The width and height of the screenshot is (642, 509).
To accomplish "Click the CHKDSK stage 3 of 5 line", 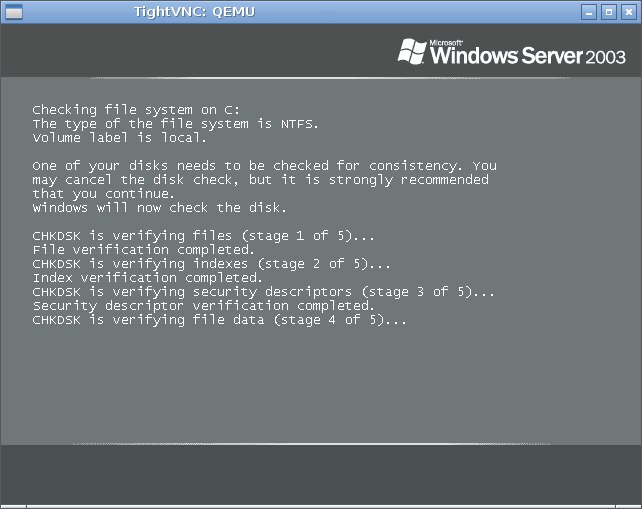I will coord(264,292).
